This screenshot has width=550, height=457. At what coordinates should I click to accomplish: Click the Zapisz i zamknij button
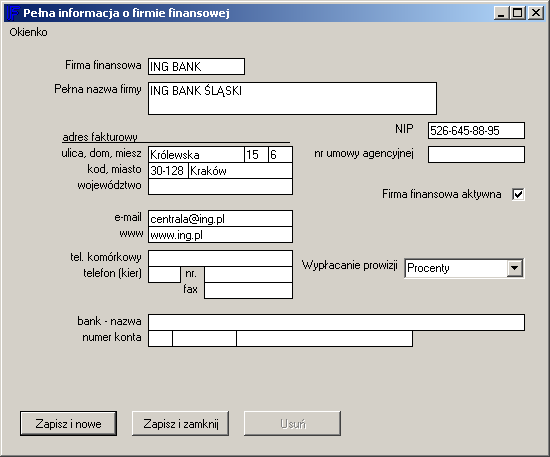coord(181,424)
